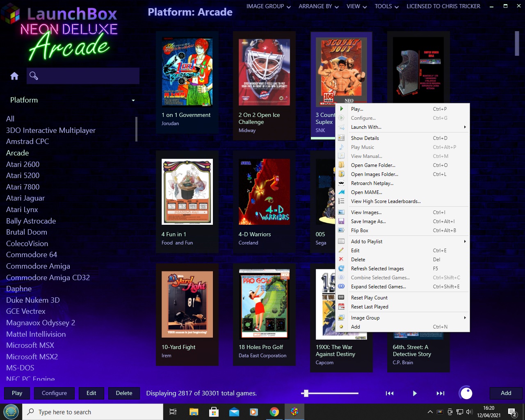Click the Add to Playlist icon

[x=341, y=241]
